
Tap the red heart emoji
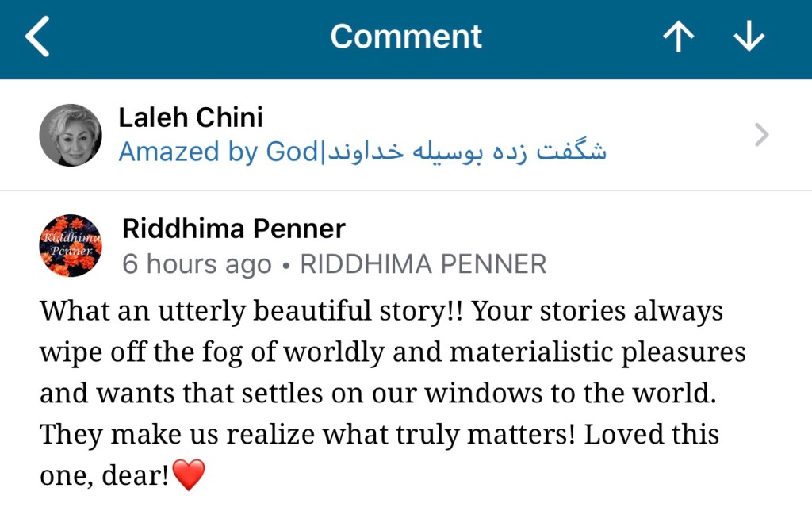tap(189, 475)
